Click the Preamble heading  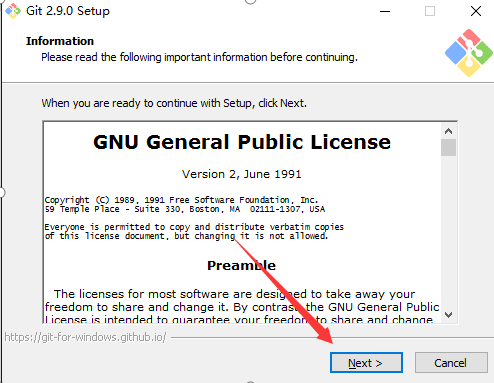pyautogui.click(x=242, y=265)
